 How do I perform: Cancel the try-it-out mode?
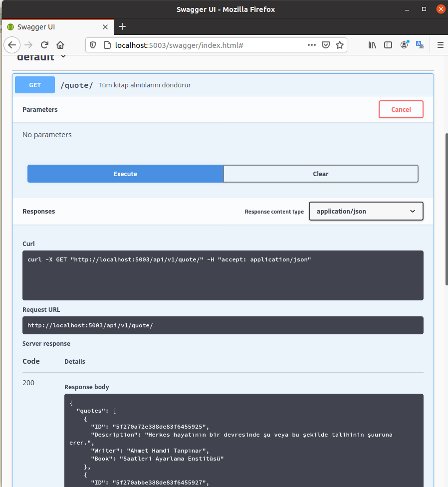click(401, 109)
